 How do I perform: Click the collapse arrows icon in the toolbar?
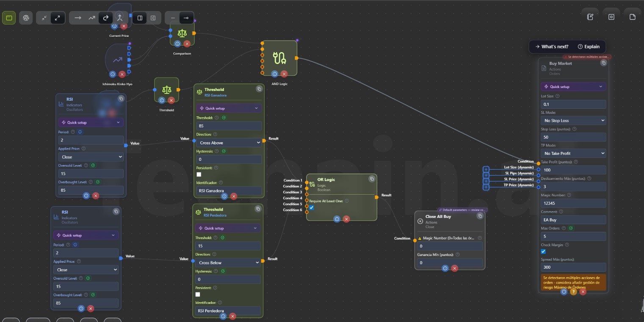click(44, 18)
